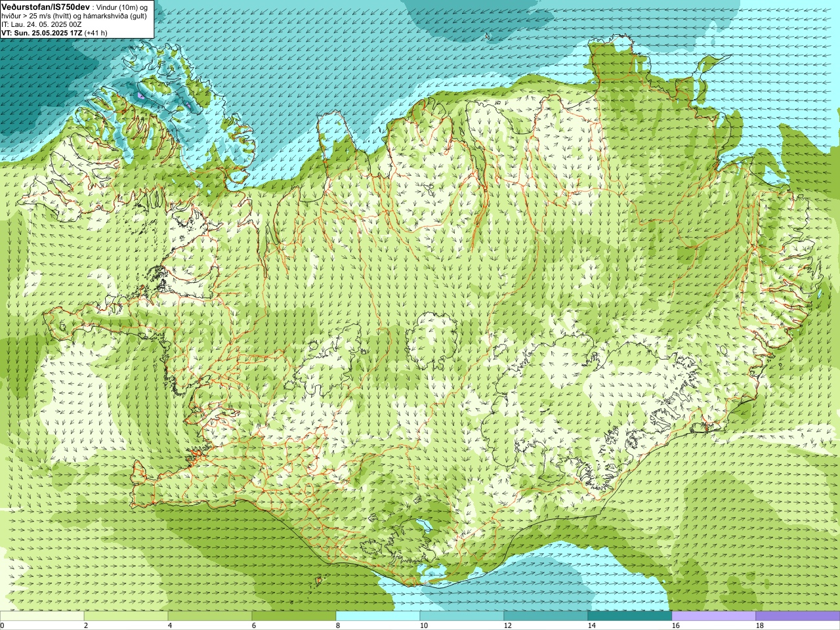The image size is (840, 630).
Task: Click the '16' scale label
Action: click(675, 625)
